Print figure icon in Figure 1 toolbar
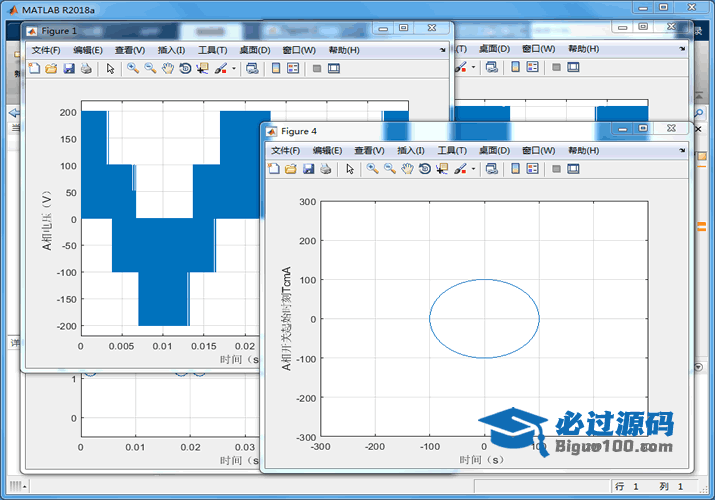Image resolution: width=715 pixels, height=500 pixels. (86, 68)
